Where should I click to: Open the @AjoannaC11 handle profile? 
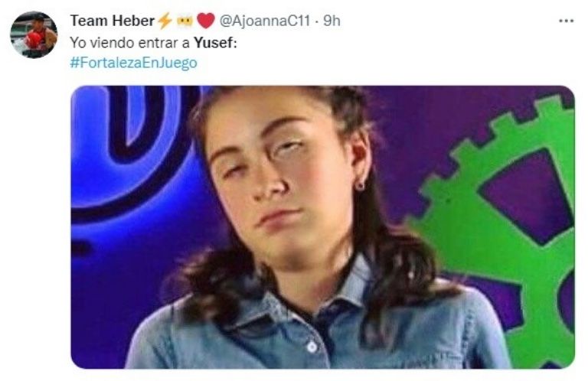pos(264,21)
